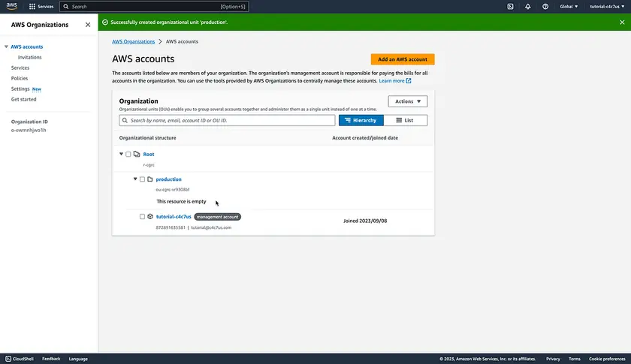Open Invitations in sidebar
Screen dimensions: 631x364
[x=29, y=57]
